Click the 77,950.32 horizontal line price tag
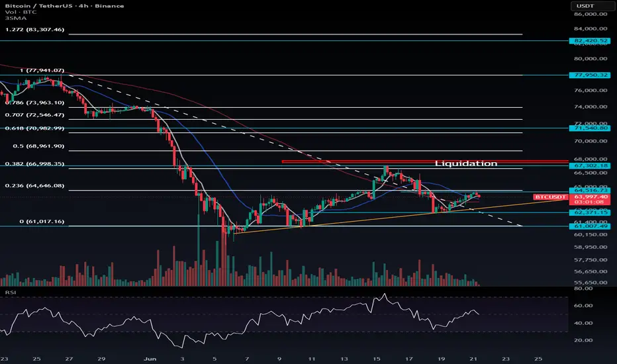 (590, 75)
